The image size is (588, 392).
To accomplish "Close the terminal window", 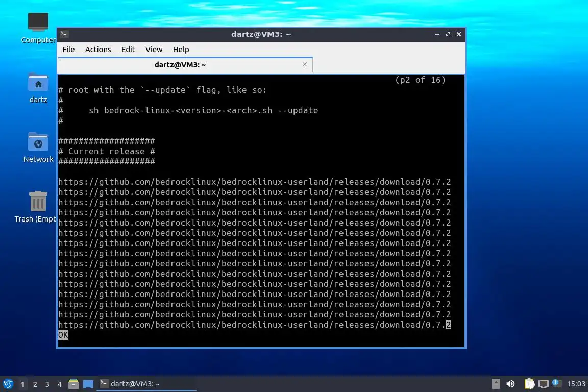I will point(459,34).
